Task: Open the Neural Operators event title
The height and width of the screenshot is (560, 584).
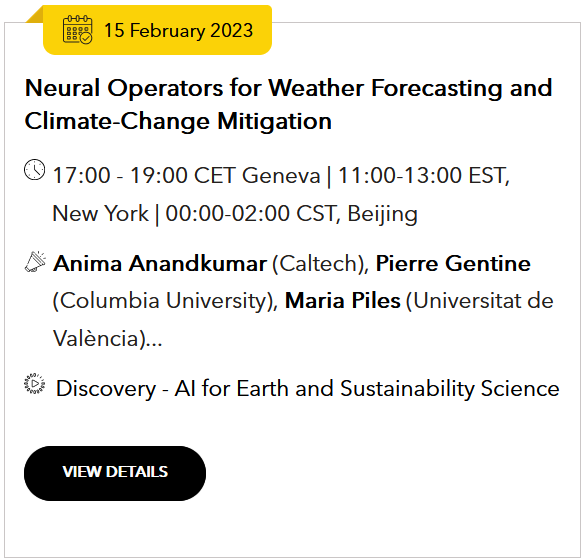Action: pyautogui.click(x=288, y=105)
